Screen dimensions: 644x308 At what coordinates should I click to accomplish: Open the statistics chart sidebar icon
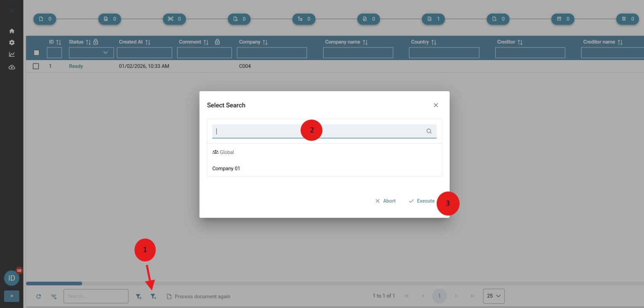12,54
